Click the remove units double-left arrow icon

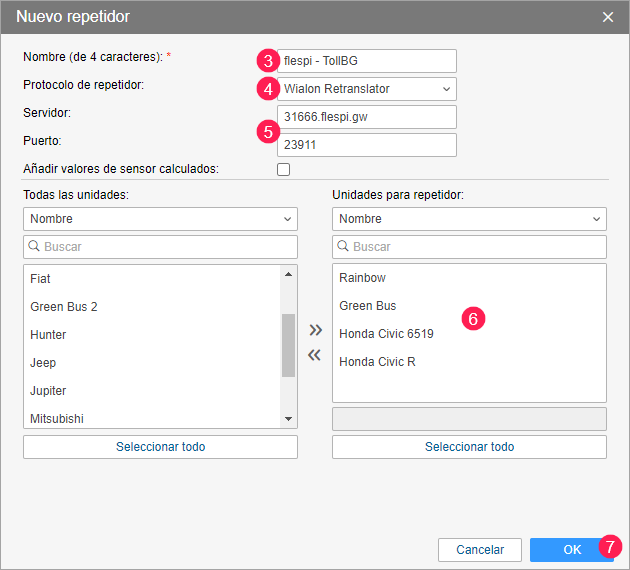[315, 355]
